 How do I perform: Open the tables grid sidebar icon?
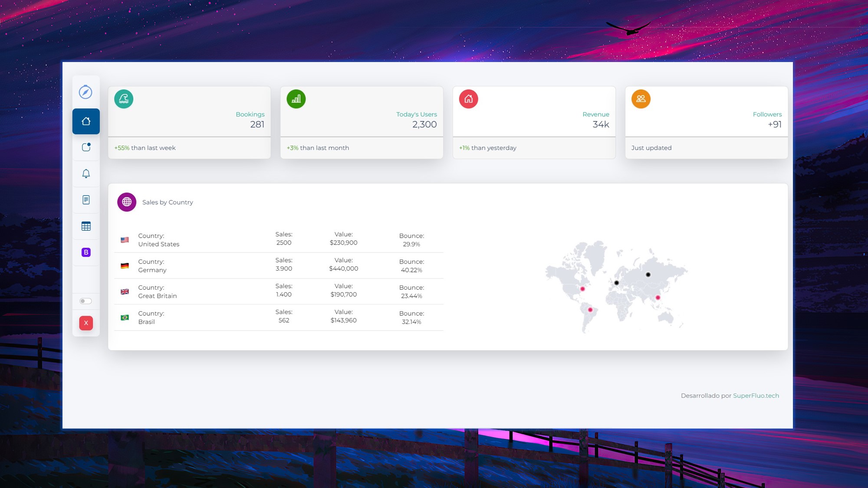click(86, 226)
